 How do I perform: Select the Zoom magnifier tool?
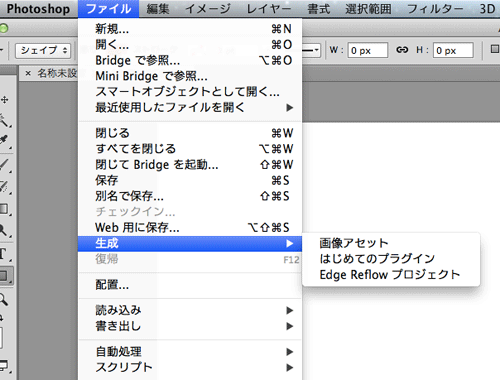(3, 299)
